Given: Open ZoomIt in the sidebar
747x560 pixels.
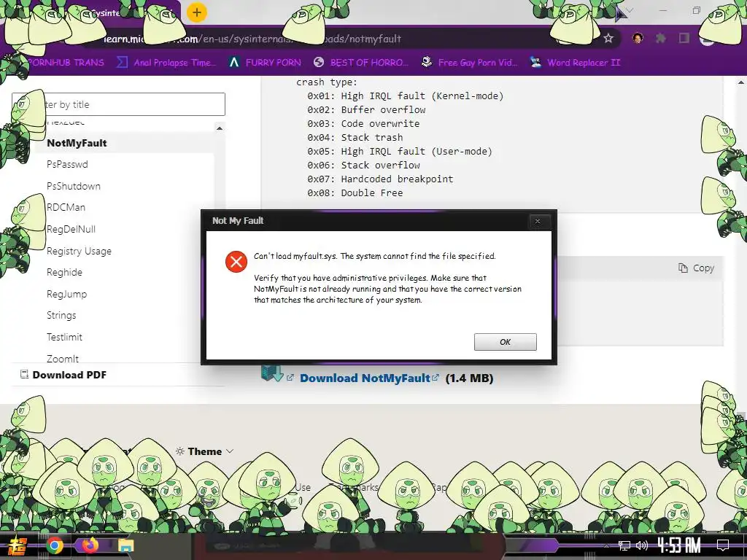Looking at the screenshot, I should 63,359.
